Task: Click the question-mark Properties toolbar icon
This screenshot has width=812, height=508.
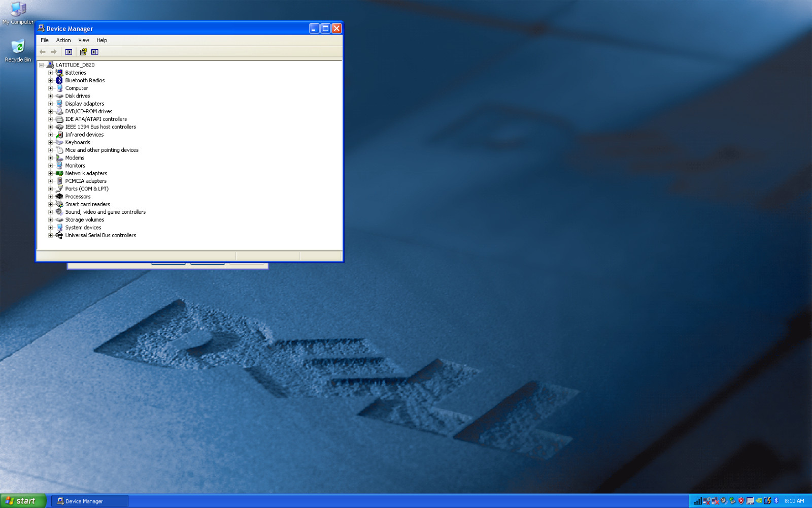Action: tap(83, 52)
